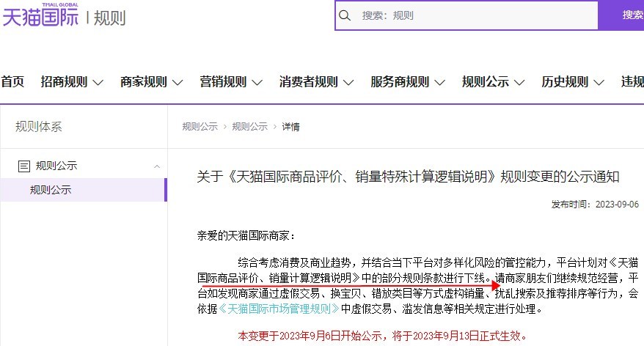Click the 发布时间：2023-09-06 date text
The width and height of the screenshot is (644, 346).
coord(595,204)
